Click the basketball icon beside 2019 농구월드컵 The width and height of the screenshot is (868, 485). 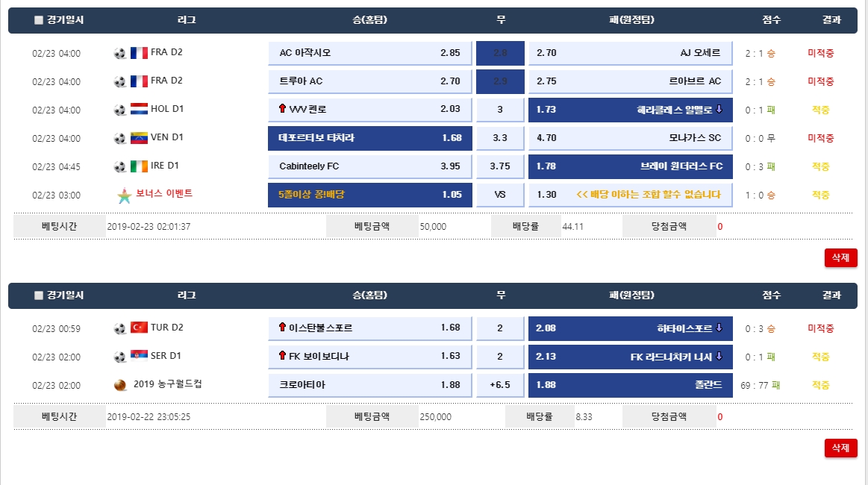point(120,385)
